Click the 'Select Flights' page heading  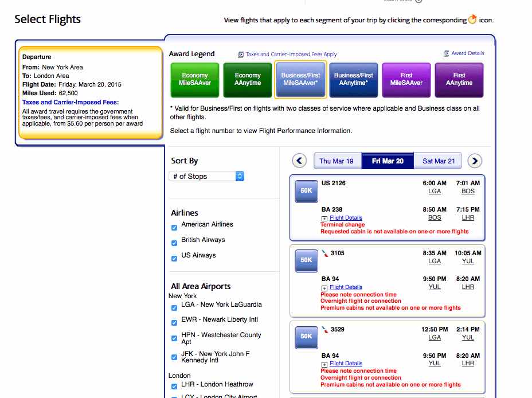click(48, 19)
